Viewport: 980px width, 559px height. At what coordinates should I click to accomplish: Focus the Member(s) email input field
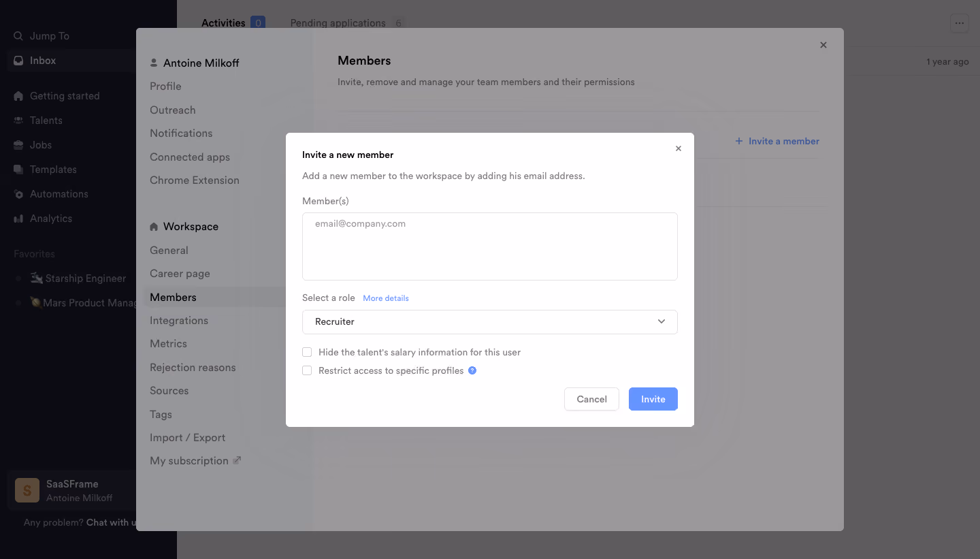[x=490, y=246]
